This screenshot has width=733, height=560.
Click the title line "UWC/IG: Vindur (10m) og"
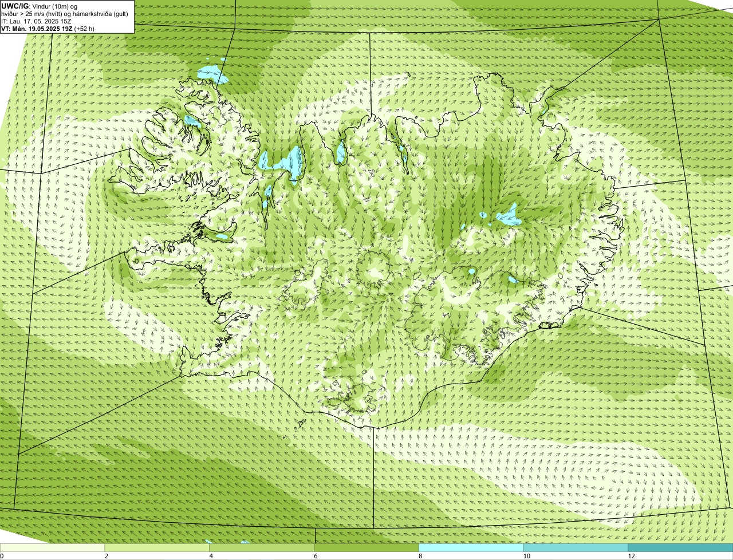pyautogui.click(x=40, y=6)
